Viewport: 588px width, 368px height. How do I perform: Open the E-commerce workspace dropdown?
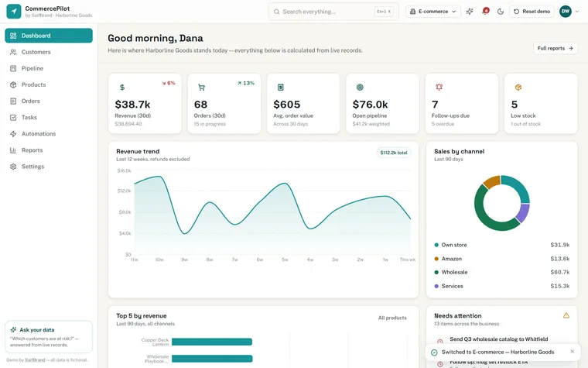[x=432, y=12]
